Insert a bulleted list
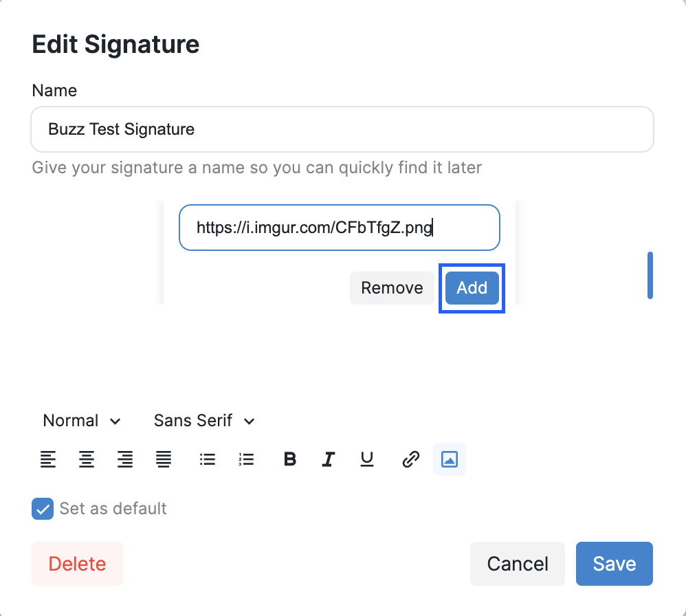The height and width of the screenshot is (616, 686). pos(208,459)
